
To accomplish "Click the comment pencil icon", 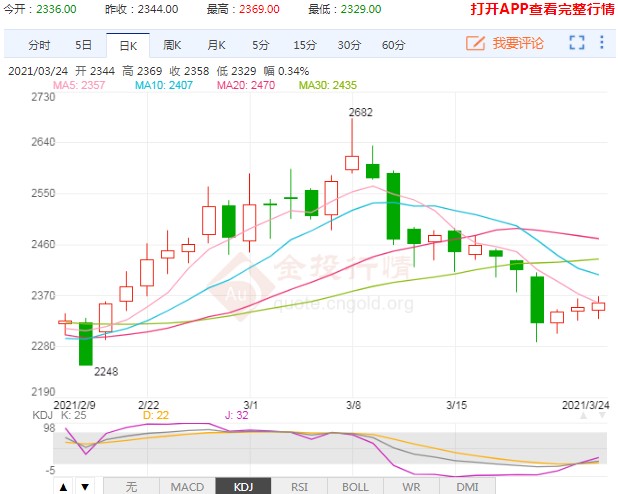I will click(475, 44).
